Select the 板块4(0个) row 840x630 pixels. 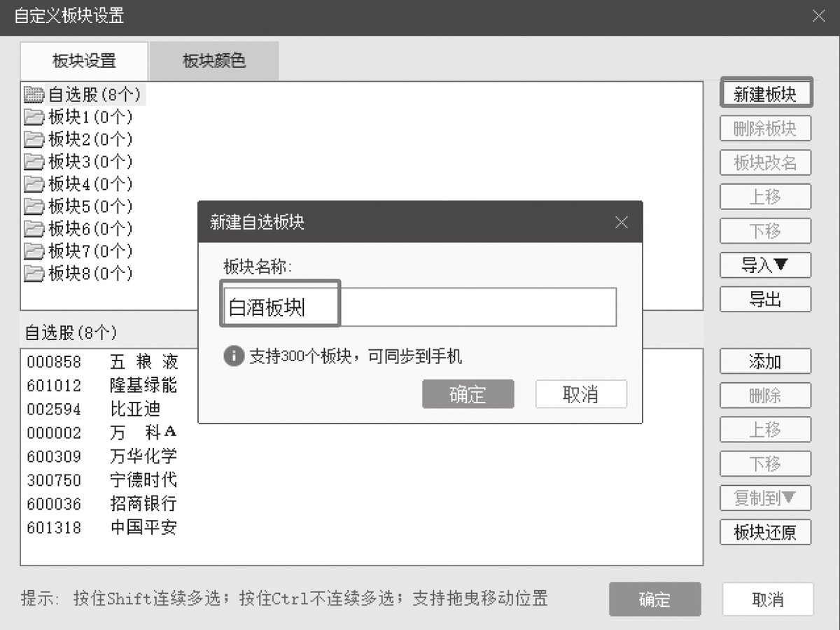pyautogui.click(x=78, y=184)
